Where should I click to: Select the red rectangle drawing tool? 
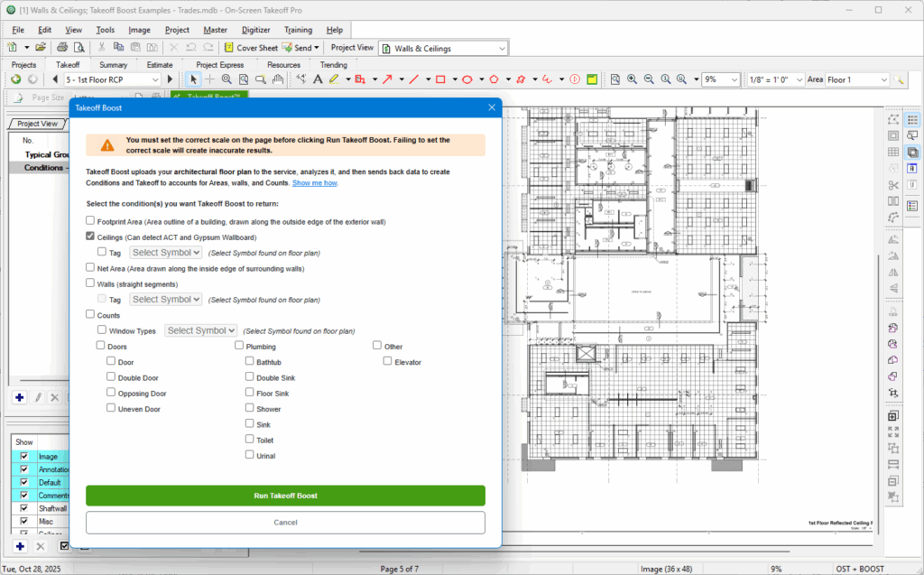(x=440, y=79)
